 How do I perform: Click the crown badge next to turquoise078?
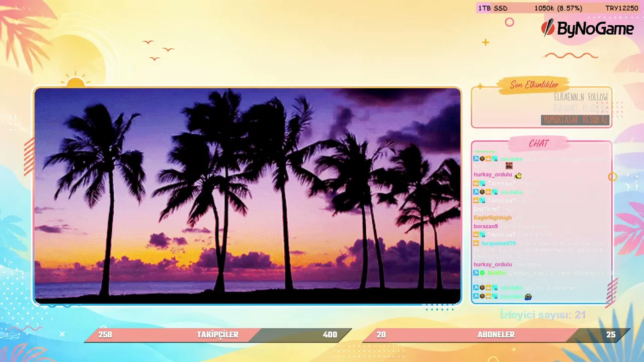(x=476, y=243)
